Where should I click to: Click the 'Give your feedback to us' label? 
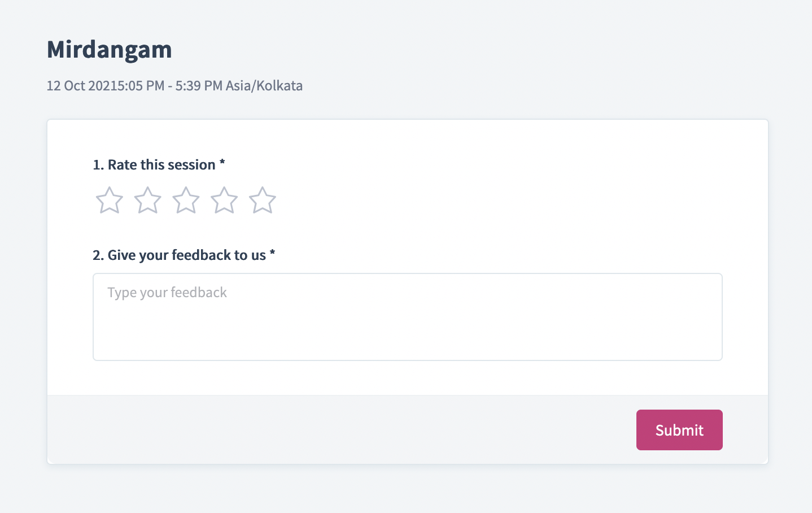coord(187,255)
